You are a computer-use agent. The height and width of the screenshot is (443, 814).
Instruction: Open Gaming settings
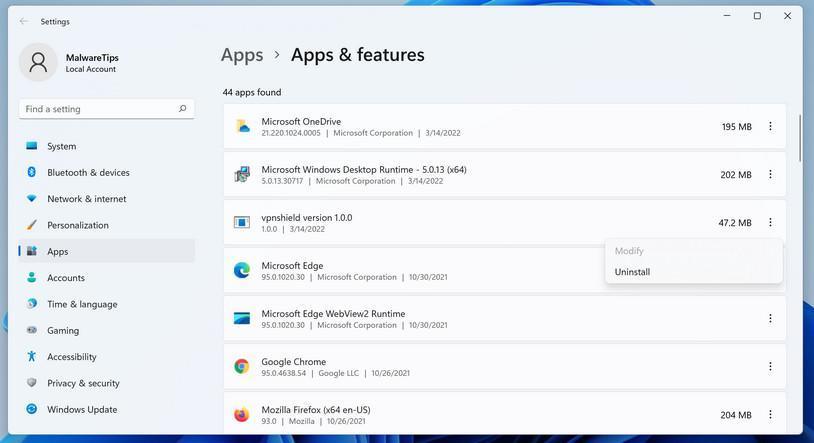[106, 330]
